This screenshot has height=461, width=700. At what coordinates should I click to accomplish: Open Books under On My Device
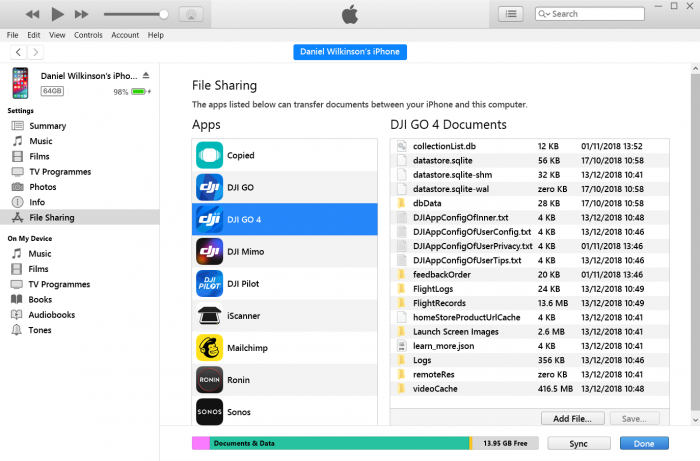(40, 299)
